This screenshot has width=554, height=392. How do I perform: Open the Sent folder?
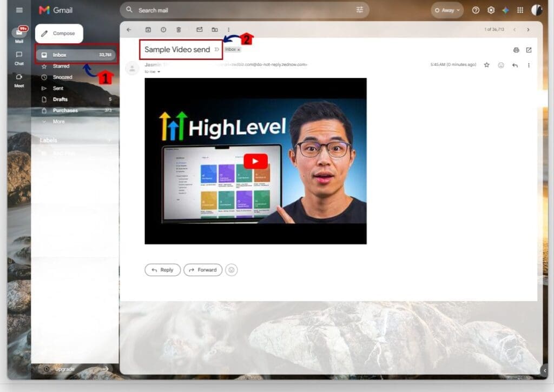[58, 88]
